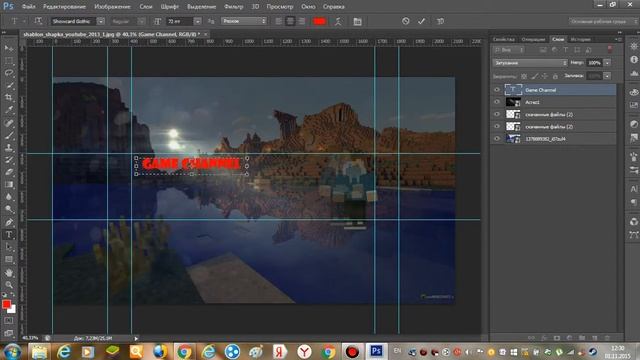Open the Фильтр menu
Screen dimensions: 640x360
pyautogui.click(x=233, y=7)
